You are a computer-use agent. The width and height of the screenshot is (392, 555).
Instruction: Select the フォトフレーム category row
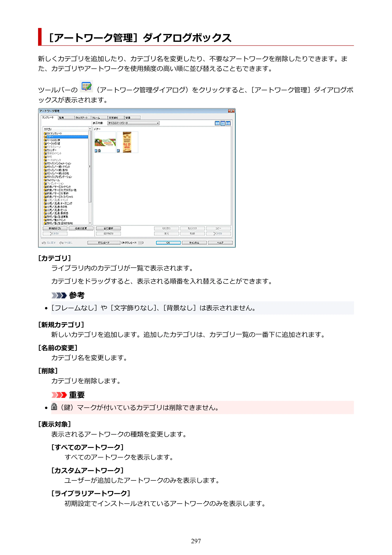66,180
